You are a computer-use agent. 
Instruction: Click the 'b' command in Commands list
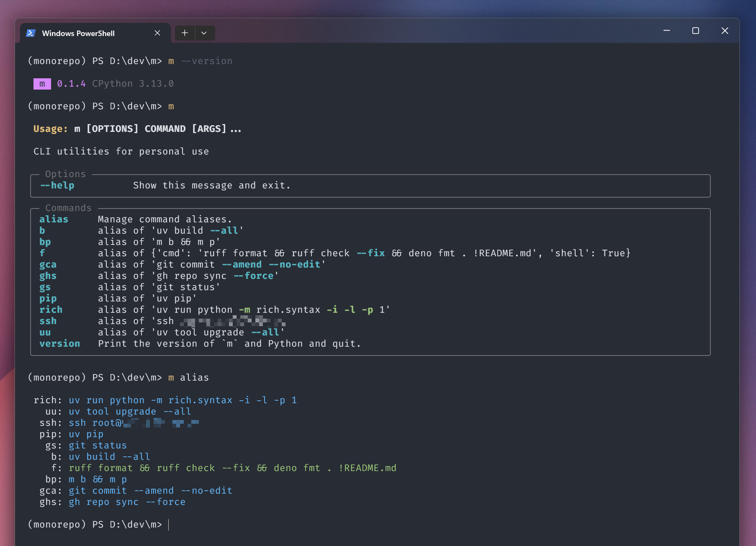(42, 231)
